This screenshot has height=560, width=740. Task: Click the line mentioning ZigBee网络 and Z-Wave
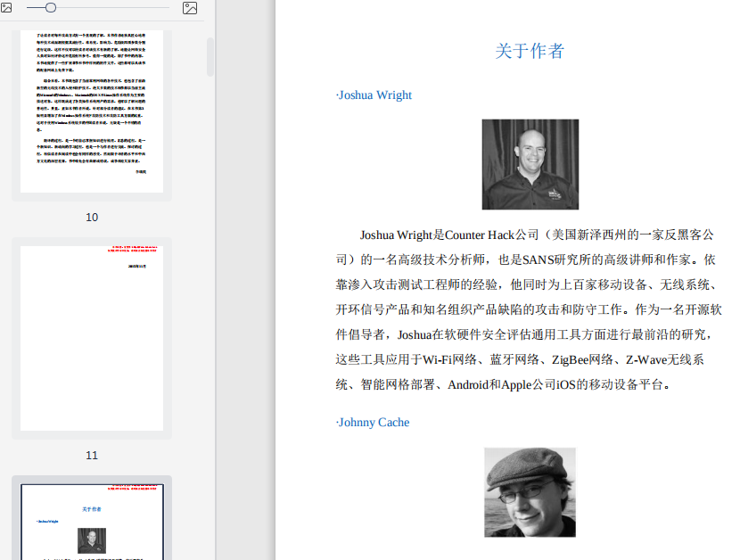click(x=520, y=359)
